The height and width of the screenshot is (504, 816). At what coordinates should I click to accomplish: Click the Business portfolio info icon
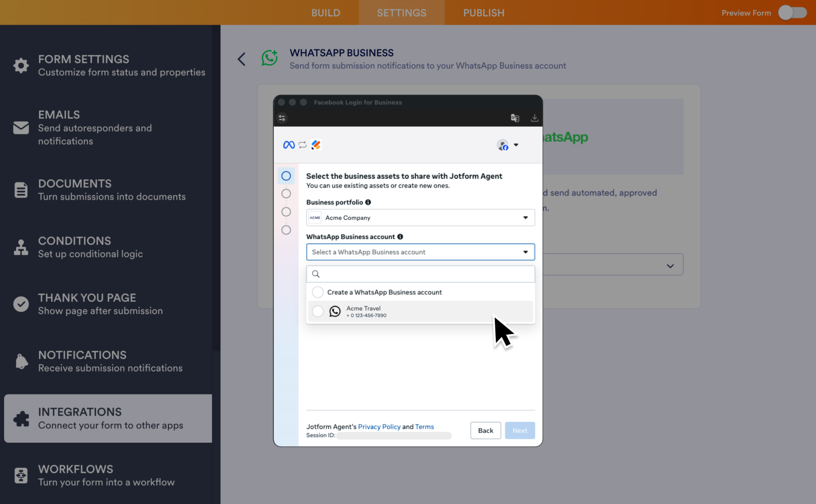(368, 202)
